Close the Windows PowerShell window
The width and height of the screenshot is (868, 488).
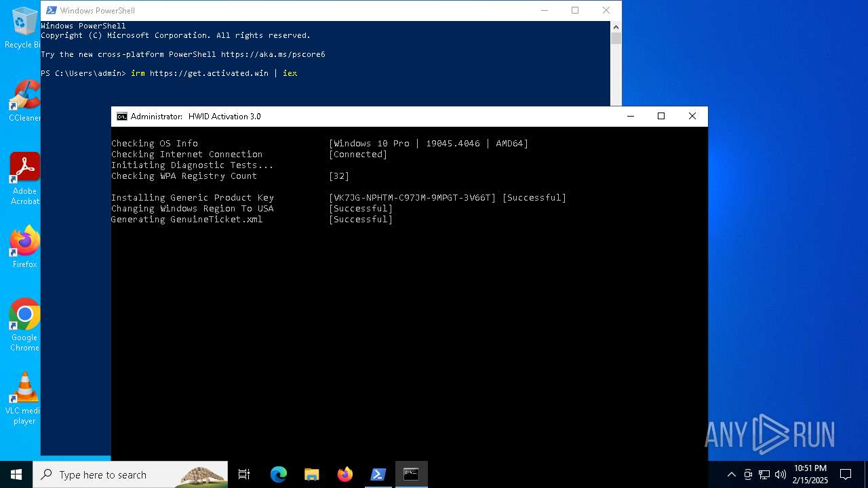coord(606,10)
